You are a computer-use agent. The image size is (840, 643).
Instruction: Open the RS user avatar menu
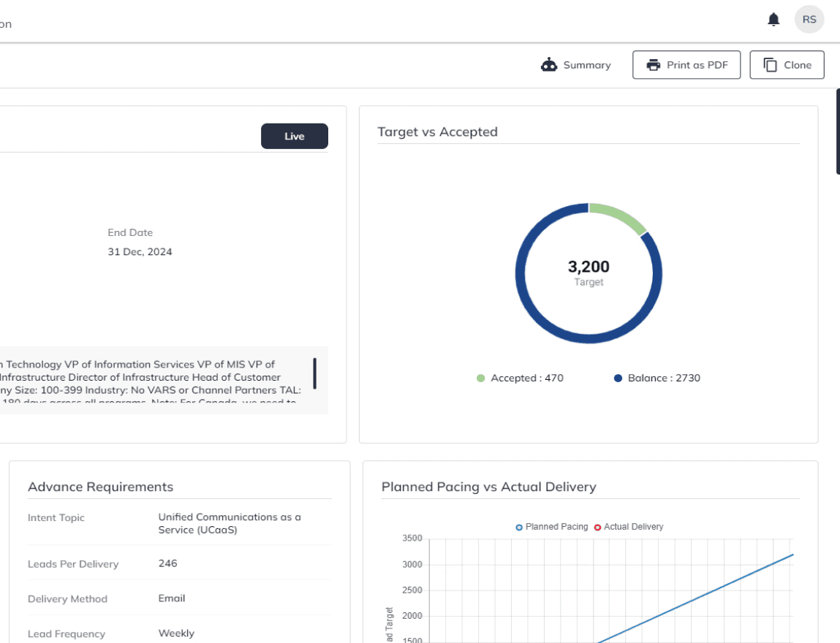click(809, 19)
